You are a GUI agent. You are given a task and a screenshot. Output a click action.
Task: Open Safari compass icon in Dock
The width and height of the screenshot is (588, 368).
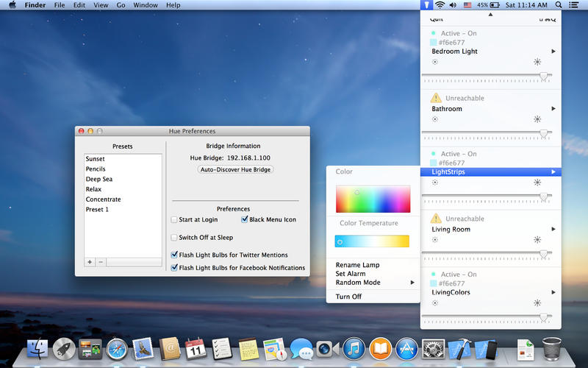point(117,349)
